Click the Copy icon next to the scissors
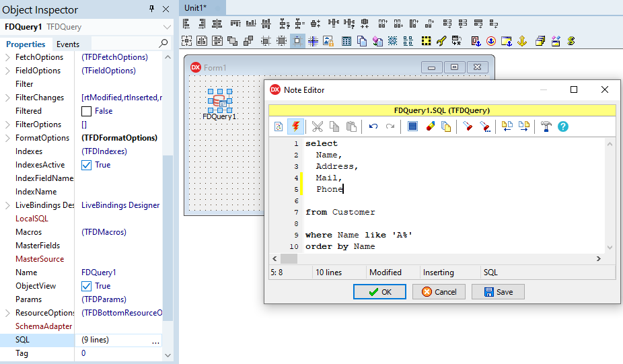This screenshot has width=623, height=364. coord(334,126)
